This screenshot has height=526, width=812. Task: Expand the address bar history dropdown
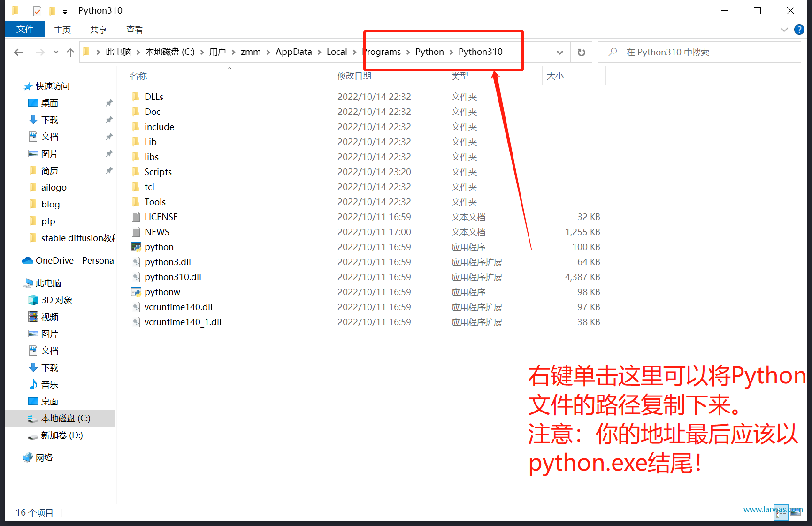point(559,52)
